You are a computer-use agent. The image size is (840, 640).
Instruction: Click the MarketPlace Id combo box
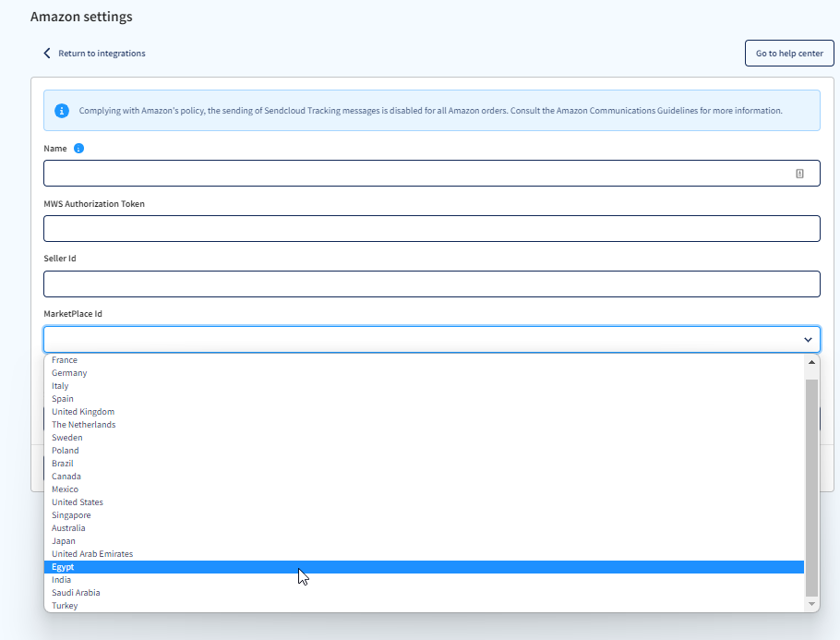click(432, 339)
